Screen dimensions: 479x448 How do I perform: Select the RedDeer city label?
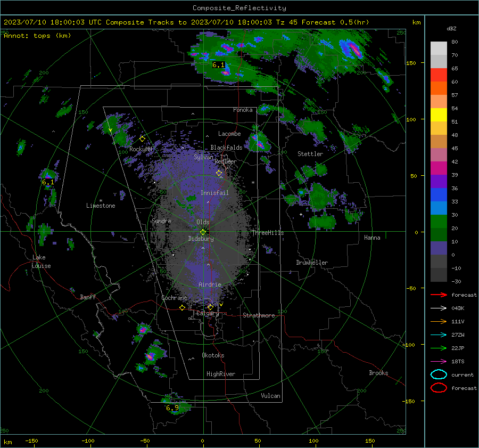226,161
